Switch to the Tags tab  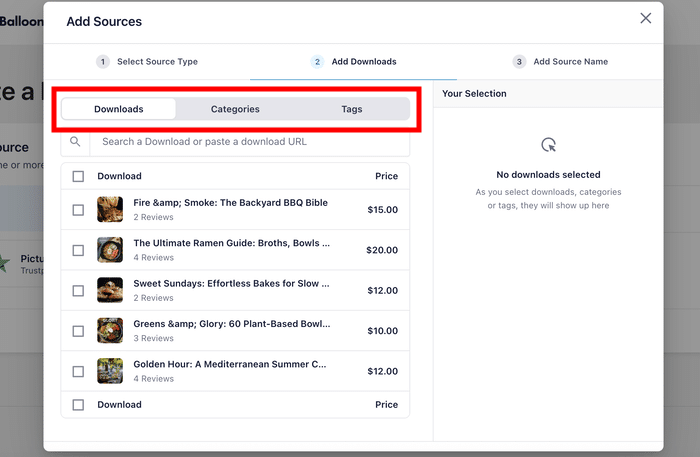click(x=352, y=109)
